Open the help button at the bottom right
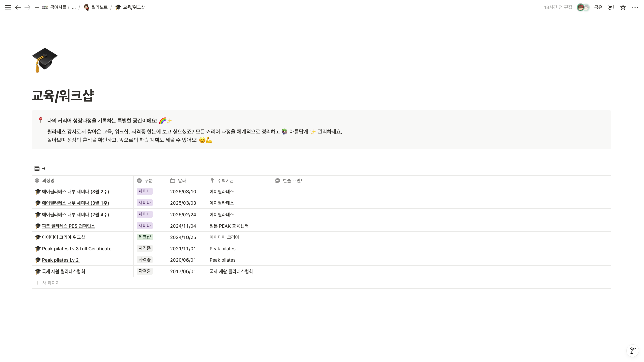 pyautogui.click(x=632, y=351)
